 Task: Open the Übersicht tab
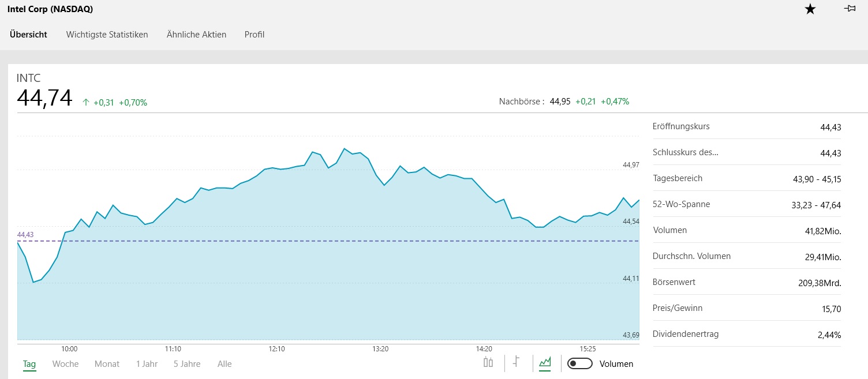[x=28, y=35]
